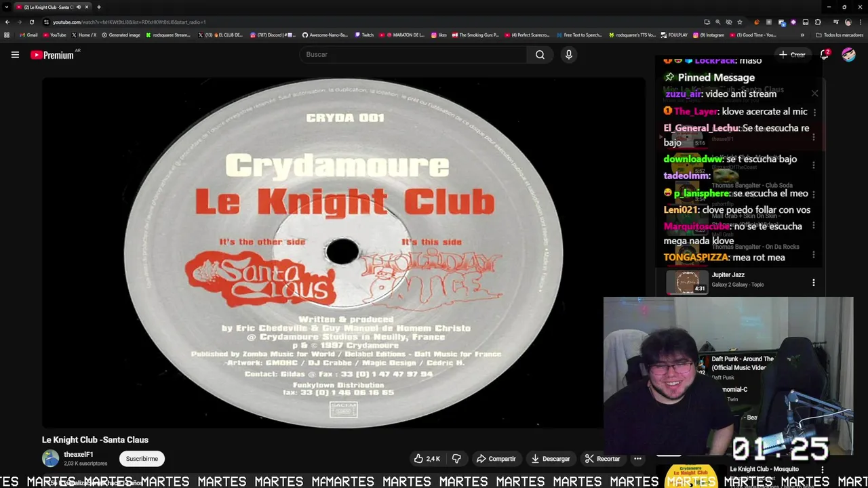The width and height of the screenshot is (868, 488).
Task: Open the Crear create menu
Action: point(792,55)
